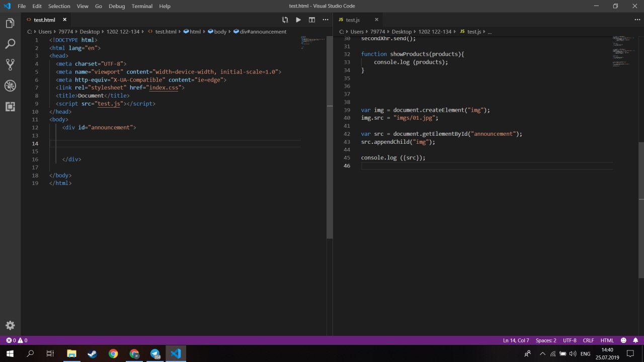Open Google Chrome from the taskbar
Screen dimensions: 644x362
click(113, 353)
